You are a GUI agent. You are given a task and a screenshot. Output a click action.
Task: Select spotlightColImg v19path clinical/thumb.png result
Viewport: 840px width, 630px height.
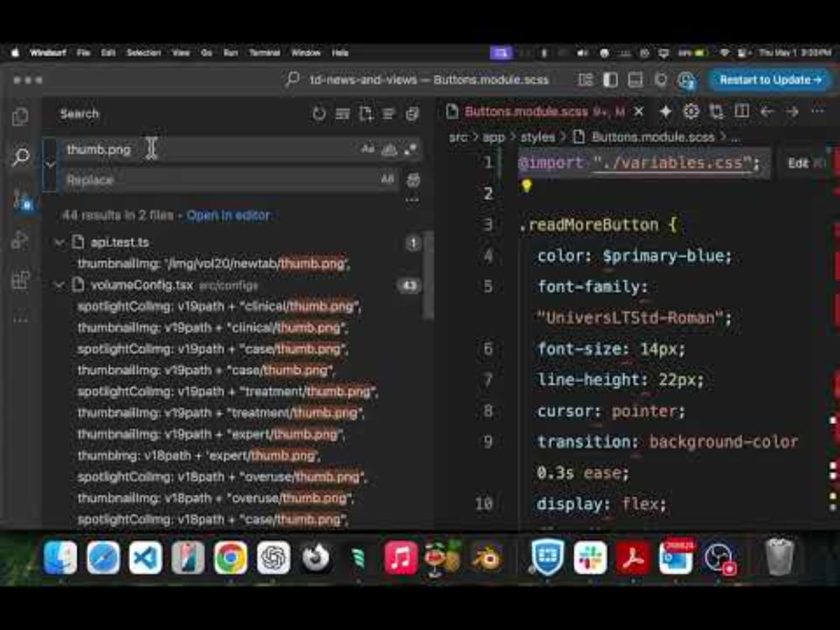(219, 307)
